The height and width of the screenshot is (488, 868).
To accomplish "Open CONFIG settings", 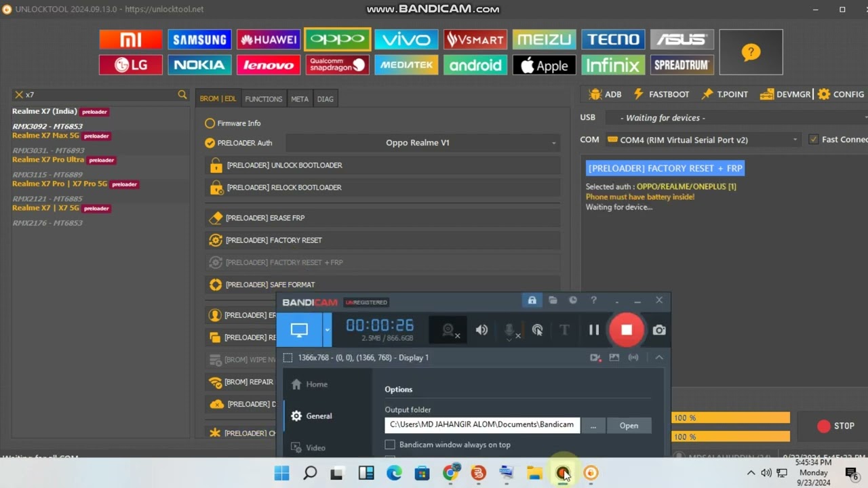I will 841,94.
